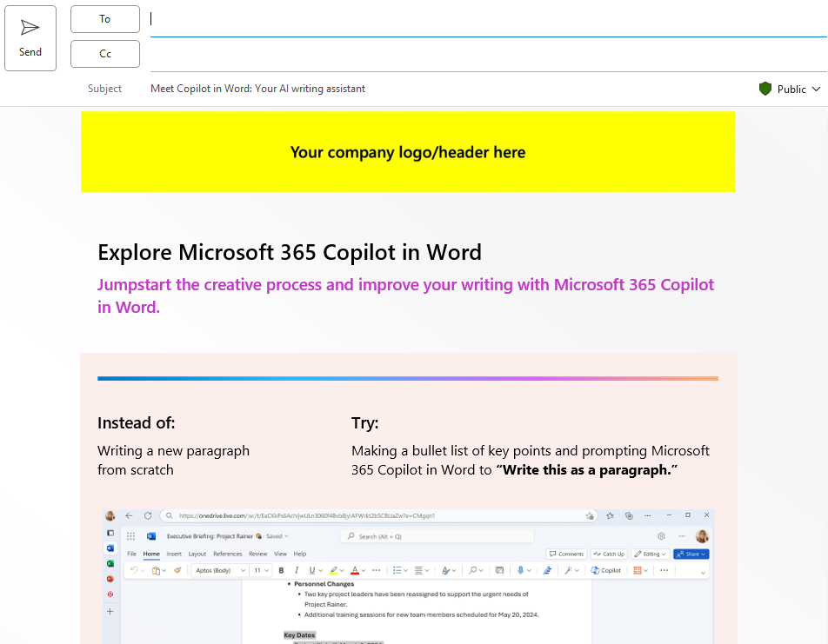Click the orange table grid icon in ribbon
Viewport: 828px width, 644px height.
[638, 570]
